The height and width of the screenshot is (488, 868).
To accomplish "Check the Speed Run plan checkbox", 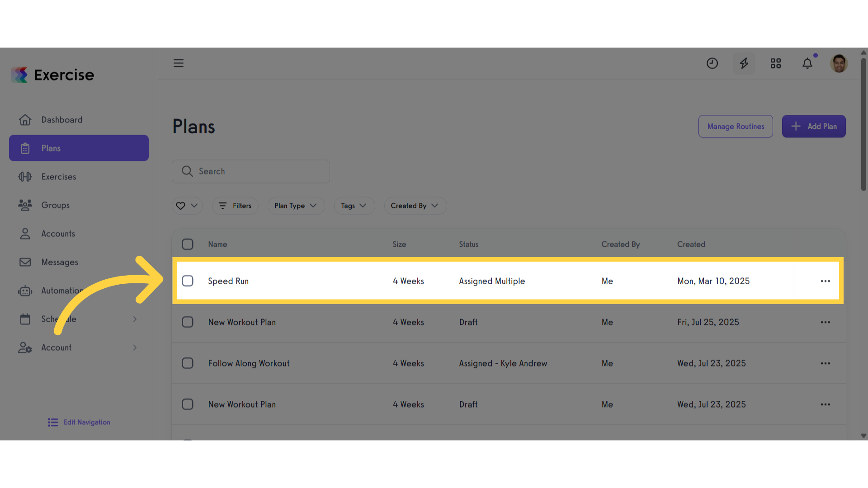I will click(x=188, y=281).
